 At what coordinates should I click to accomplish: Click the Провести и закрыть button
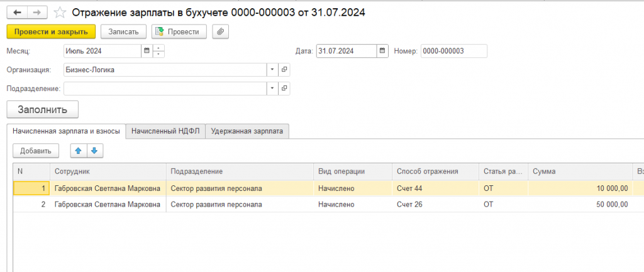[x=51, y=31]
